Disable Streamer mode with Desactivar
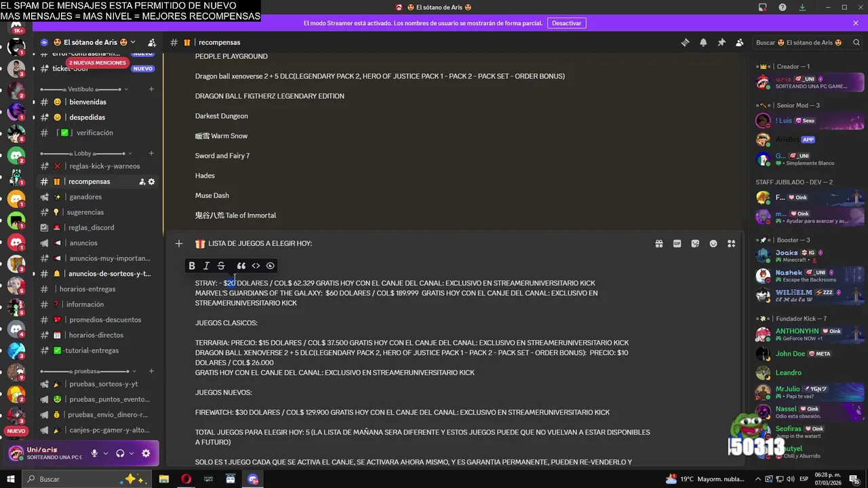The height and width of the screenshot is (488, 868). pos(566,23)
